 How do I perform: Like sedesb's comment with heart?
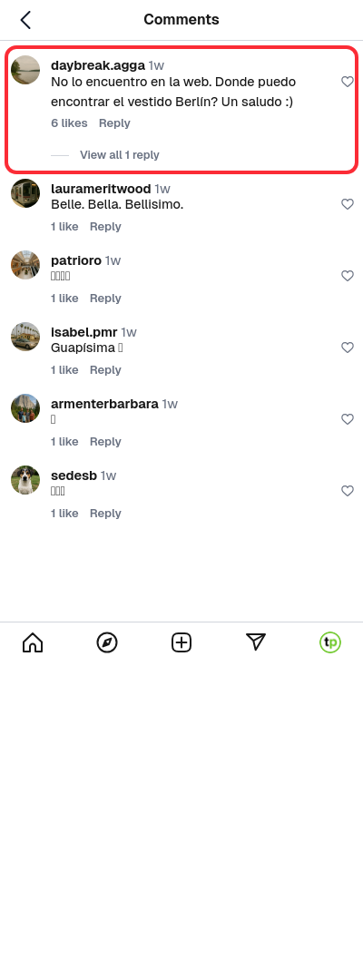(x=348, y=491)
